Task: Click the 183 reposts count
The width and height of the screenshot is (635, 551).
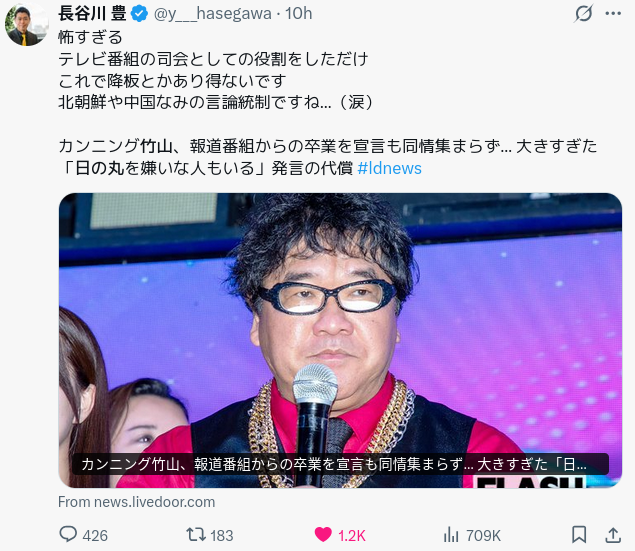Action: [222, 536]
